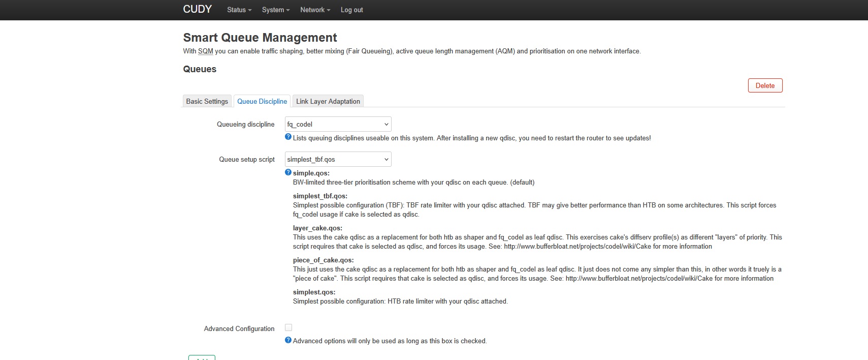This screenshot has height=360, width=868.
Task: Enable the Advanced Configuration checkbox
Action: pos(288,327)
